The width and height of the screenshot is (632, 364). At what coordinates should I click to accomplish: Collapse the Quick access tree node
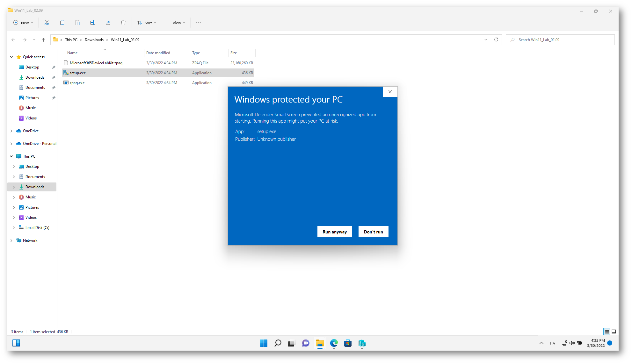pos(11,57)
